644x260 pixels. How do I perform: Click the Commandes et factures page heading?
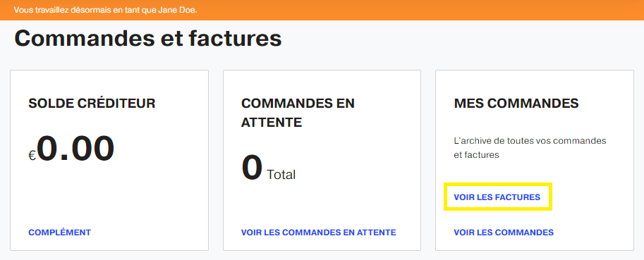tap(148, 39)
